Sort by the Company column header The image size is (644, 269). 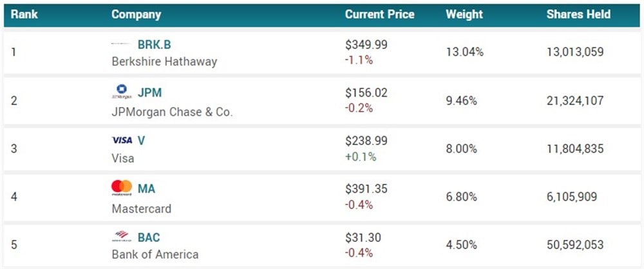pos(136,14)
